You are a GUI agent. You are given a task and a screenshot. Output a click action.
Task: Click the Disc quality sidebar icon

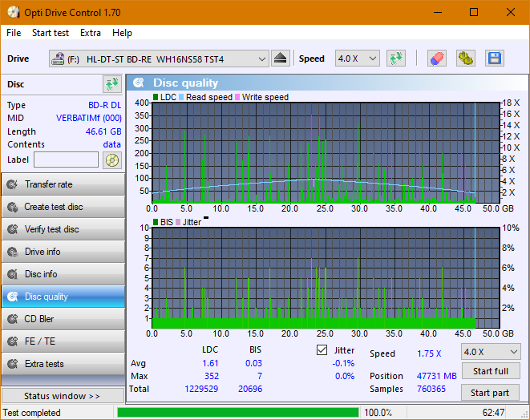[x=13, y=297]
